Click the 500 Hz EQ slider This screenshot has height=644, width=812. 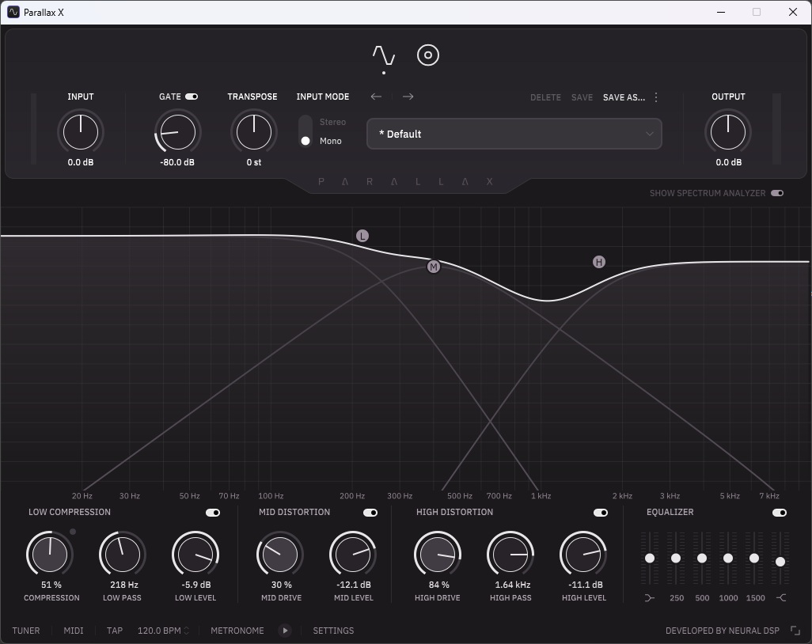coord(702,558)
